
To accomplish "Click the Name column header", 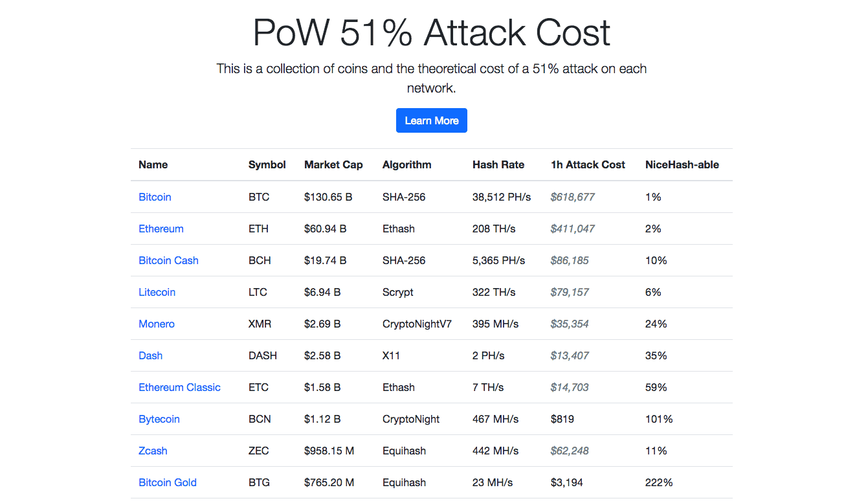I will pos(153,164).
